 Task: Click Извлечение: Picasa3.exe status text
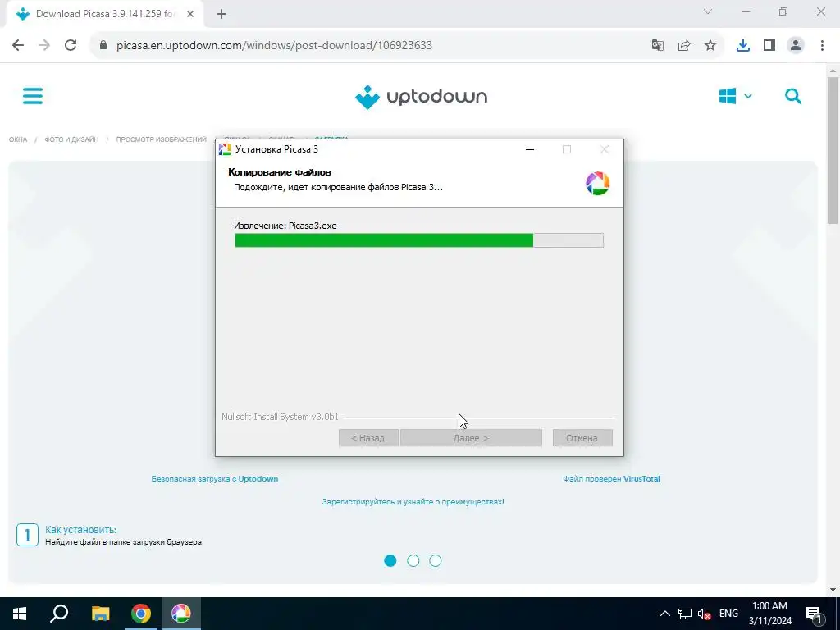pos(285,226)
